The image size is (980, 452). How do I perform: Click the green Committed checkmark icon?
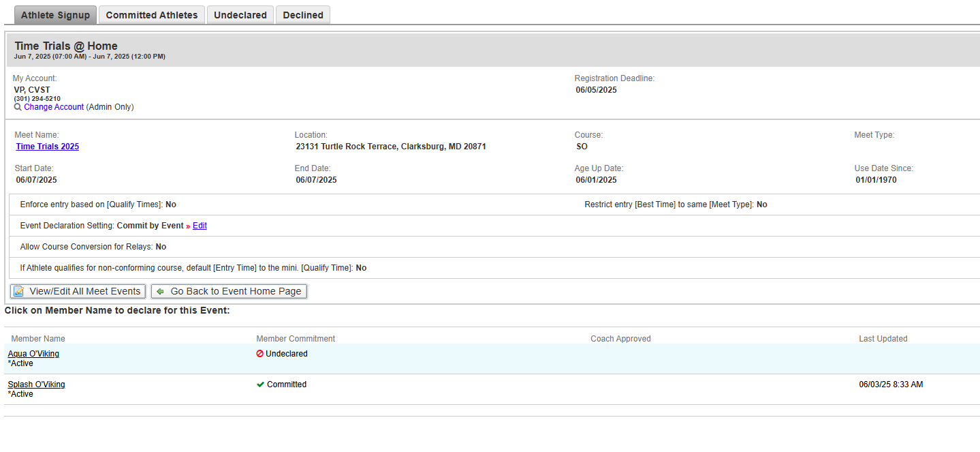click(260, 385)
